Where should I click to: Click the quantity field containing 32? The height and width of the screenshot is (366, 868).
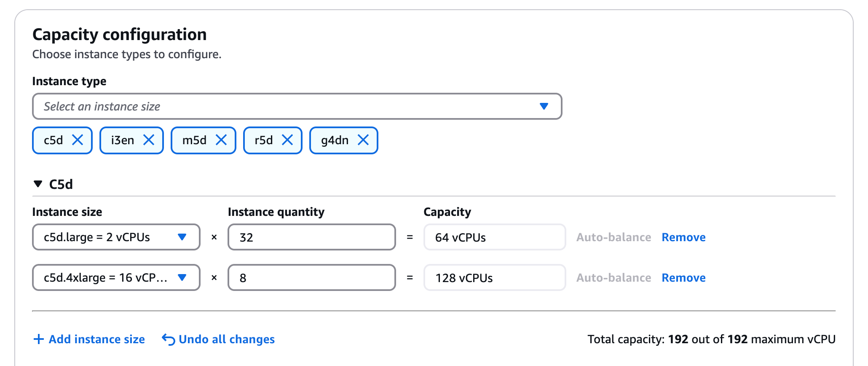click(x=311, y=237)
